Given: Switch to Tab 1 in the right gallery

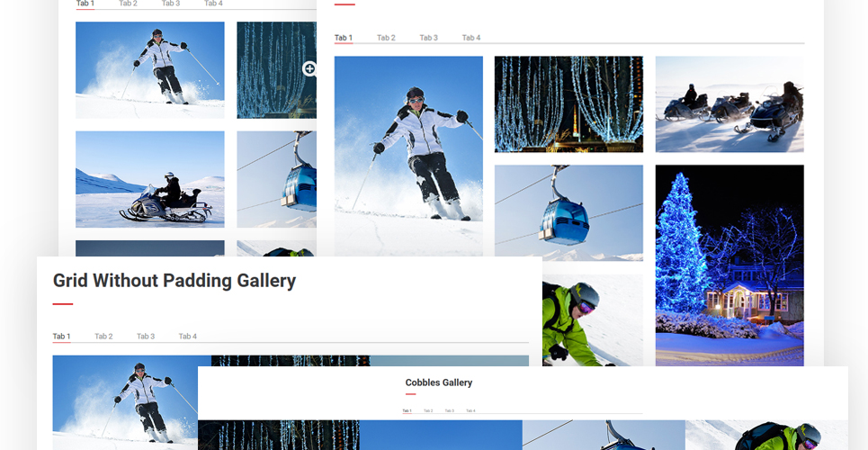Looking at the screenshot, I should (x=344, y=38).
